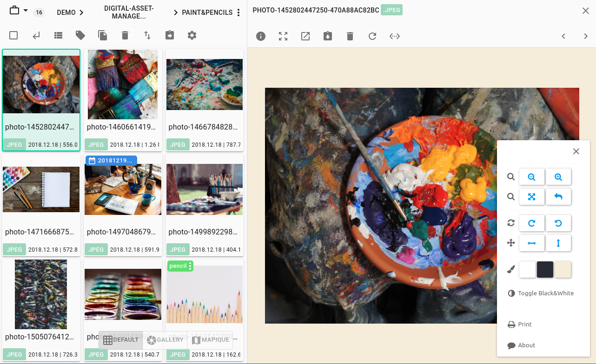Reset image zoom with undo arrow
Image resolution: width=596 pixels, height=364 pixels.
(x=558, y=197)
